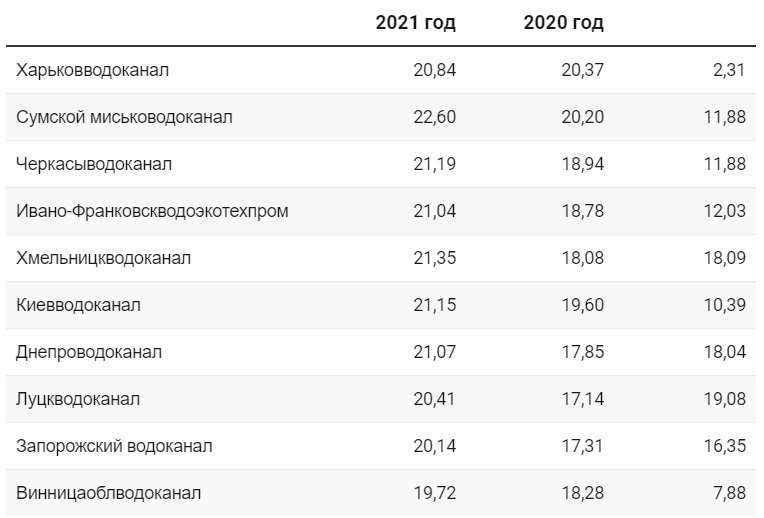Select the 19,60 value for Киевводоканал
The height and width of the screenshot is (518, 764).
point(583,305)
